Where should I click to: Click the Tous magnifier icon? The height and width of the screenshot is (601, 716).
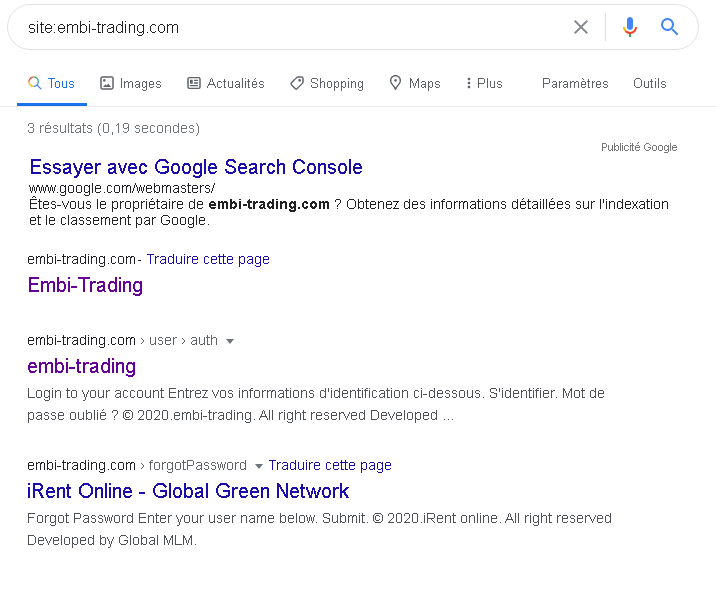coord(34,83)
